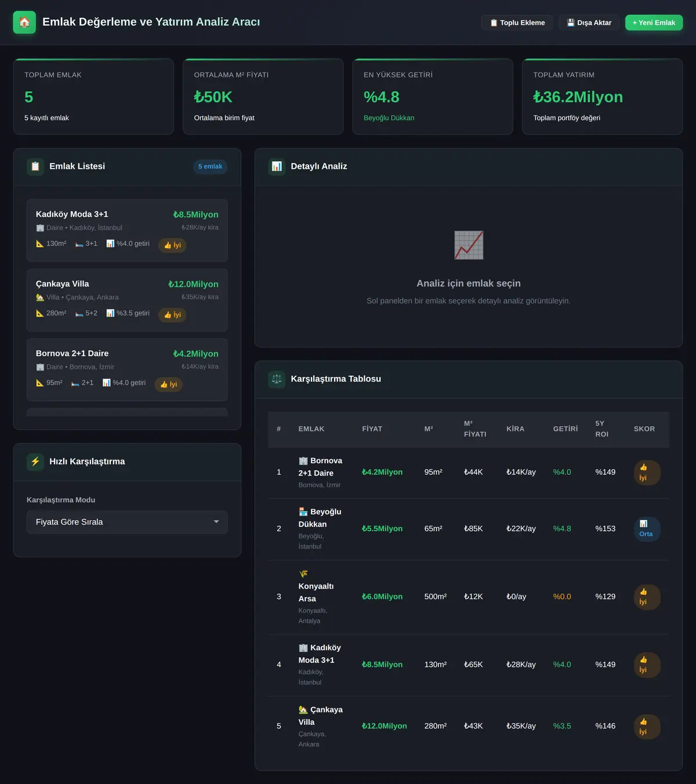Click the ₺0/ay rent cell

(516, 597)
